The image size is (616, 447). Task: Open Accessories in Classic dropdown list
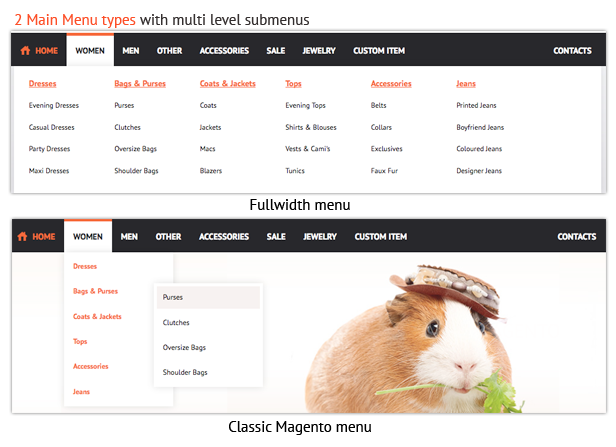pos(91,366)
